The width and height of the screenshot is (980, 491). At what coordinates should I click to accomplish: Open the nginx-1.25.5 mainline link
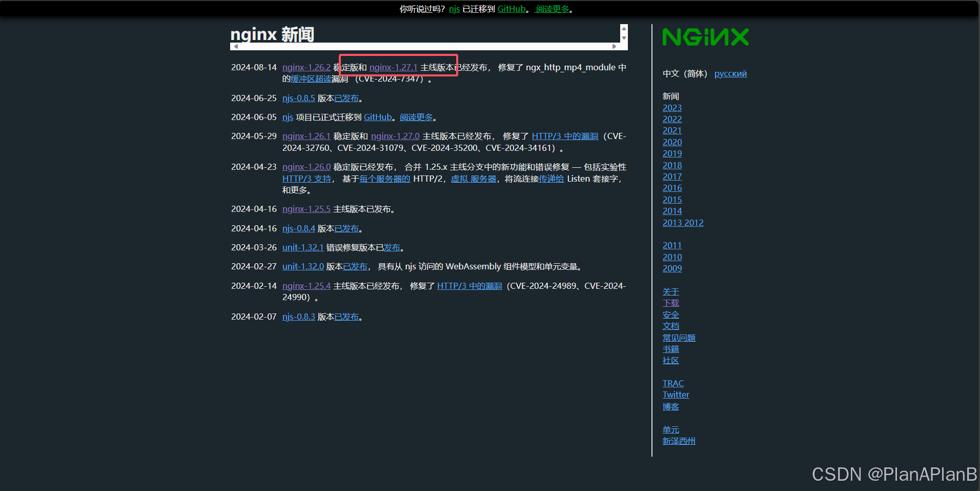307,209
